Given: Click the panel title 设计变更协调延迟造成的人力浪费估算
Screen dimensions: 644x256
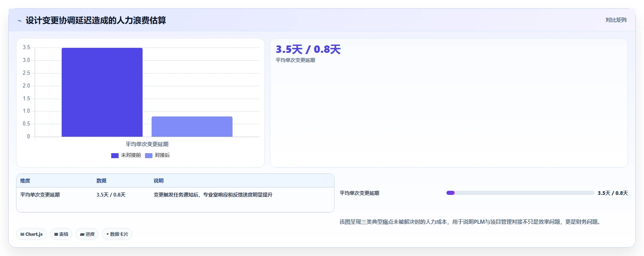Looking at the screenshot, I should 96,20.
